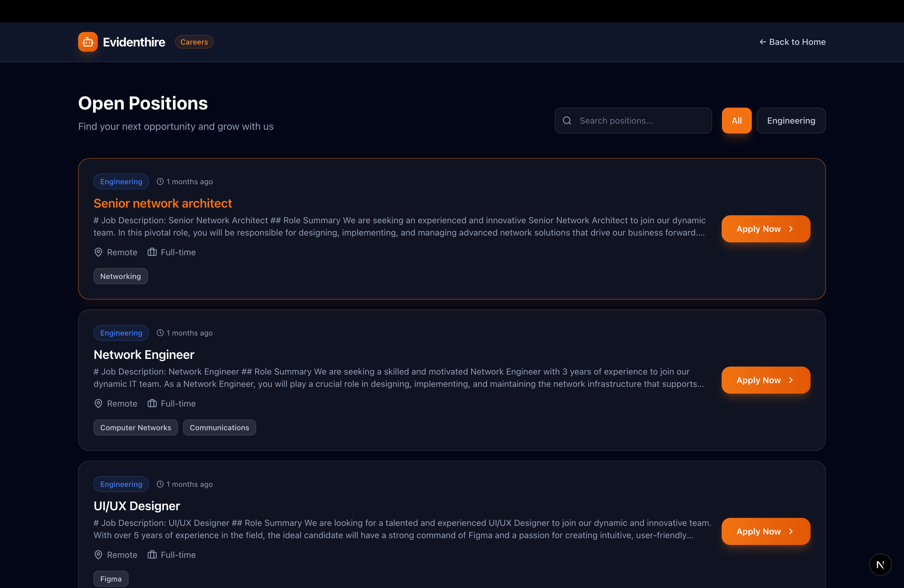Image resolution: width=904 pixels, height=588 pixels.
Task: Click the Next.js dev tools icon
Action: point(880,564)
